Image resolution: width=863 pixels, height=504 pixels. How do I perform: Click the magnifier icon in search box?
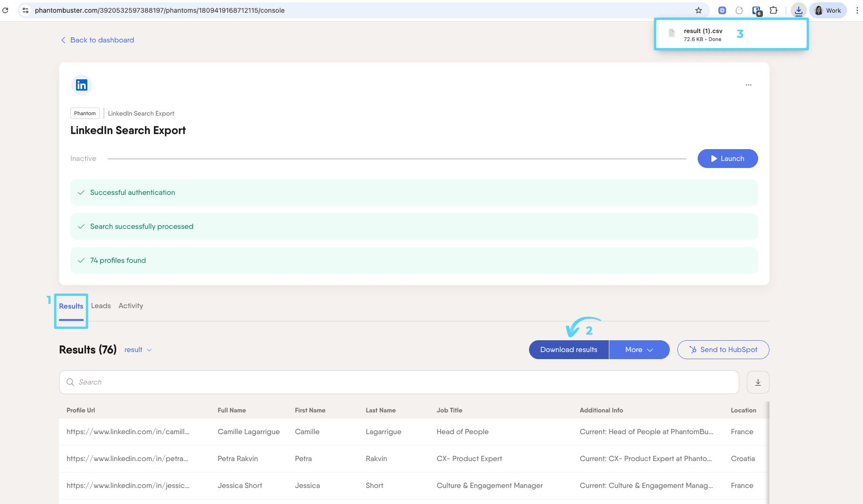pyautogui.click(x=70, y=382)
